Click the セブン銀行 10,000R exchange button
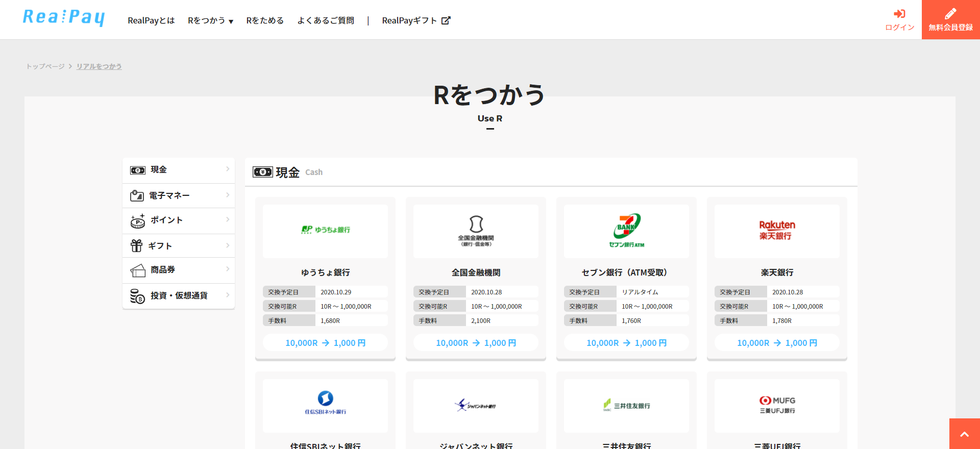This screenshot has width=980, height=449. pyautogui.click(x=626, y=343)
